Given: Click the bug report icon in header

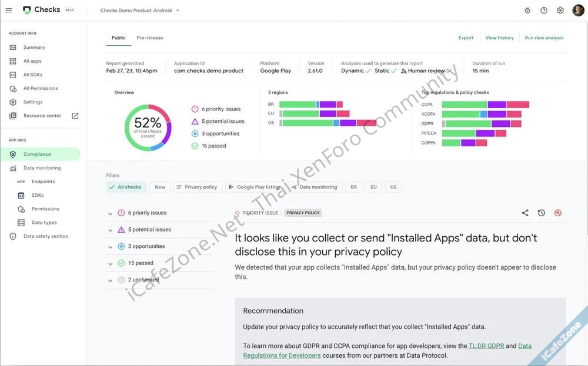Looking at the screenshot, I should pyautogui.click(x=527, y=10).
